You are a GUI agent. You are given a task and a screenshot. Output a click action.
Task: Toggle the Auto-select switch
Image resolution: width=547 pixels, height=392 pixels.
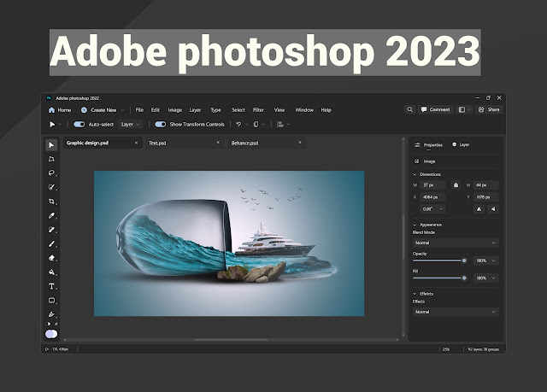[x=79, y=125]
